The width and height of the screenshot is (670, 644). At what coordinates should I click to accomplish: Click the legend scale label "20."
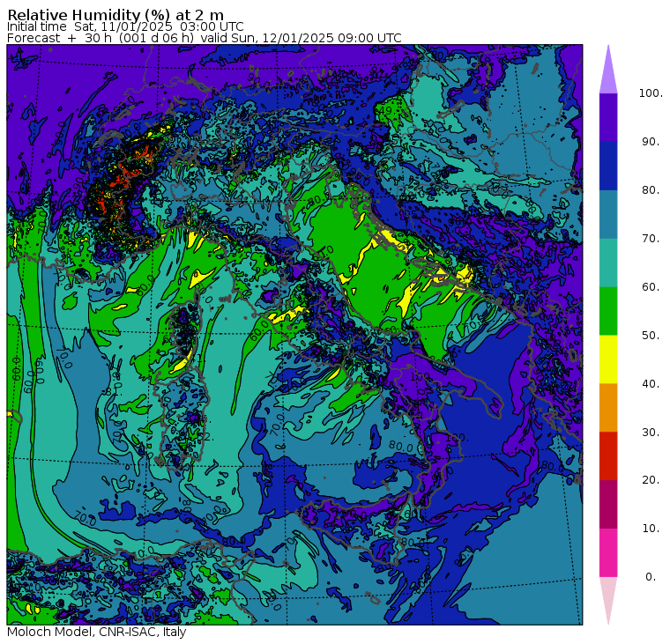coord(651,479)
